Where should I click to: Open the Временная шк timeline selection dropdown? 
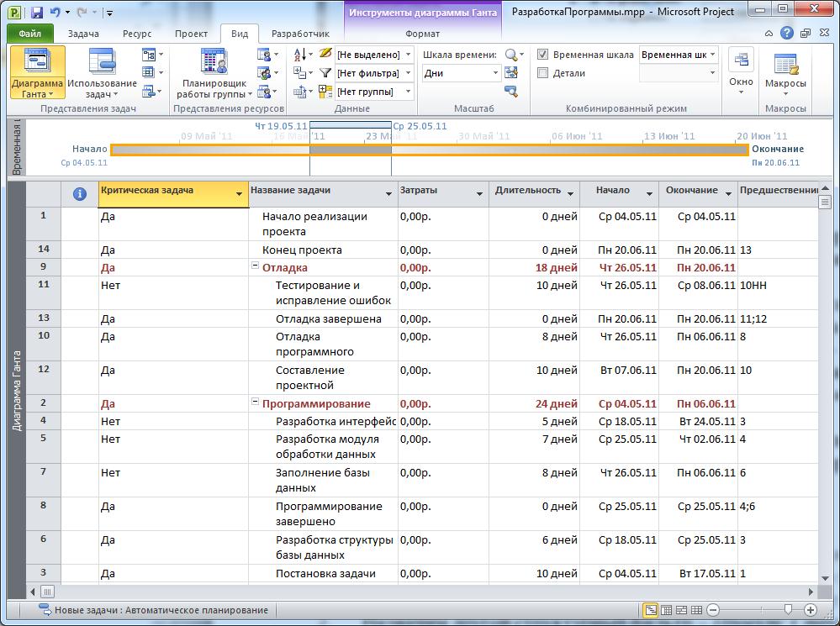coord(712,55)
